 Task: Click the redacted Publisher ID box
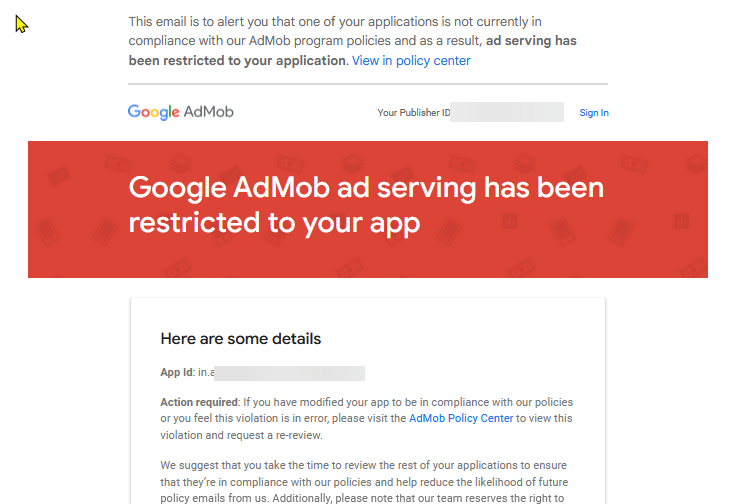pos(507,112)
